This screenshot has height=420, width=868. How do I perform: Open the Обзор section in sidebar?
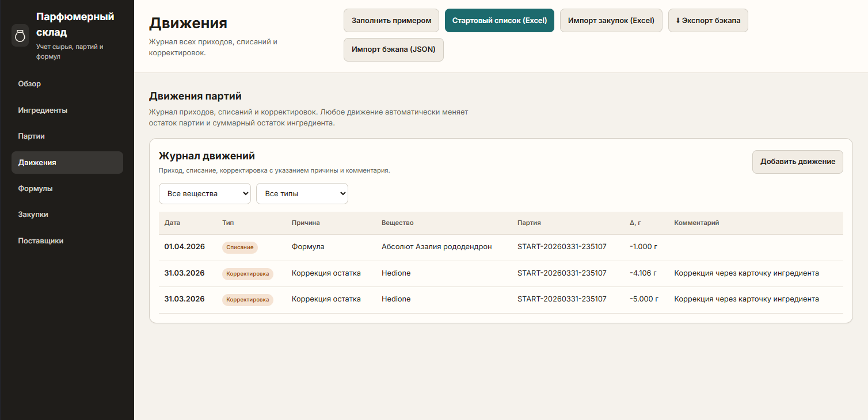point(29,84)
